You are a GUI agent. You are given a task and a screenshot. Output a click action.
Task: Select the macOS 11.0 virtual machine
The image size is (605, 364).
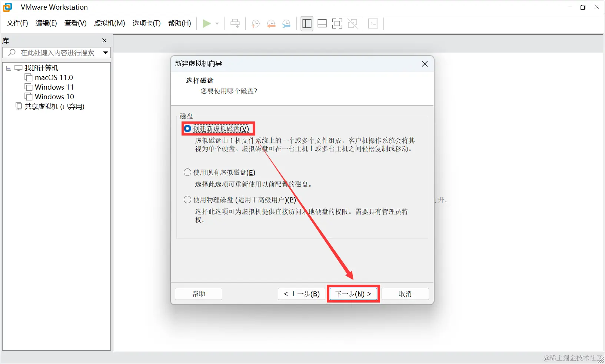tap(54, 77)
